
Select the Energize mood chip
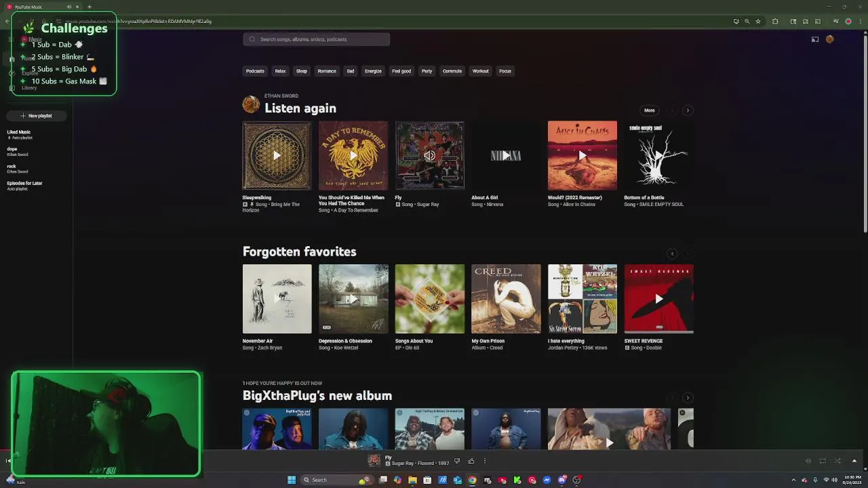click(x=373, y=71)
